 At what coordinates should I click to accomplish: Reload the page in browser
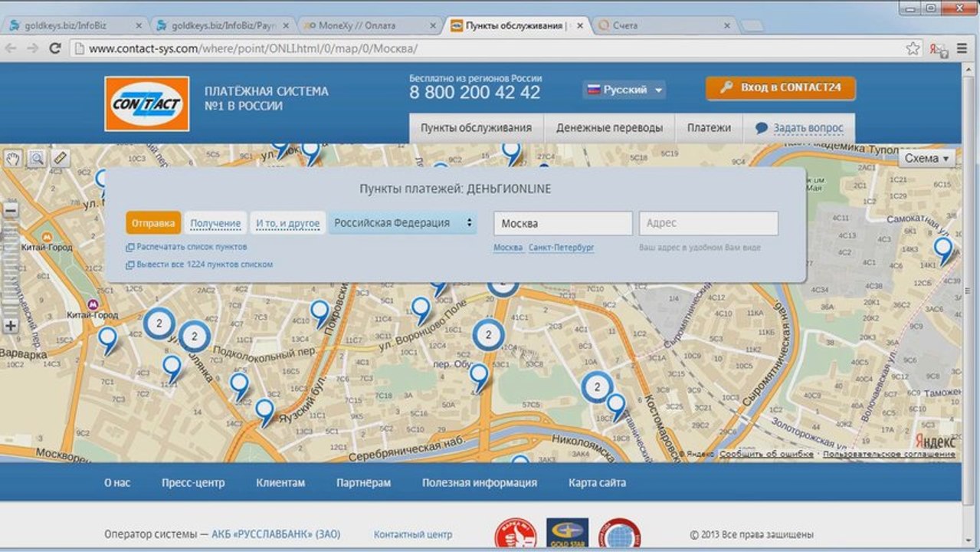tap(54, 48)
